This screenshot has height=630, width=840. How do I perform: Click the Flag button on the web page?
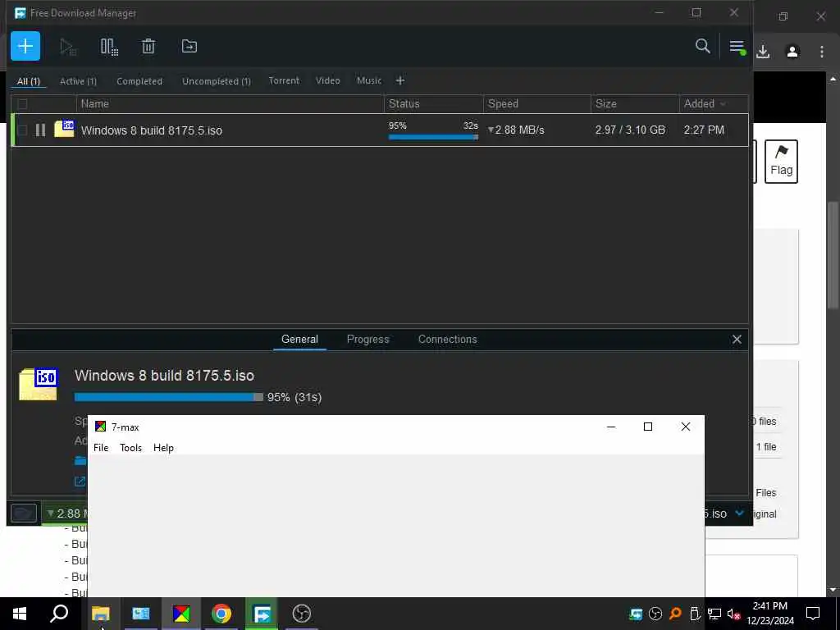pyautogui.click(x=781, y=162)
